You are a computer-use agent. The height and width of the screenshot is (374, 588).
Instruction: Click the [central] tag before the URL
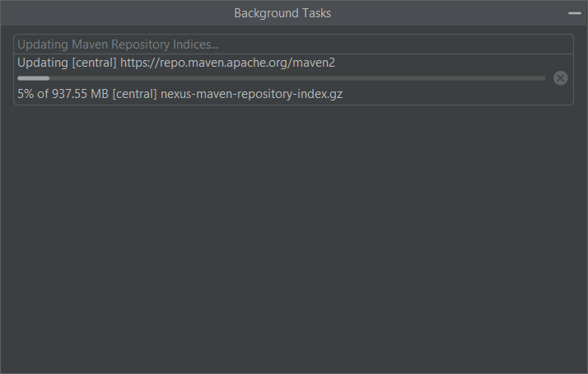94,63
